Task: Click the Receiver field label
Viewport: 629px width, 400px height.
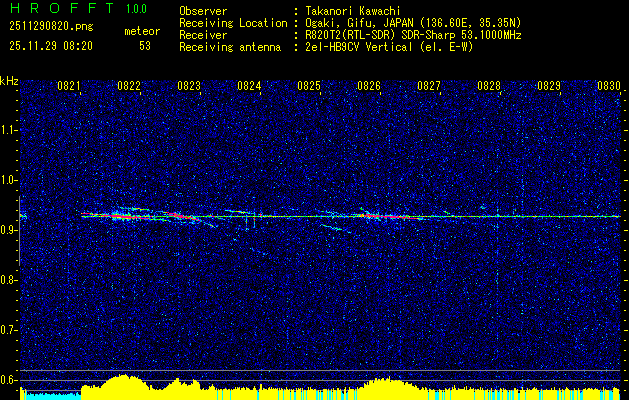Action: (203, 35)
